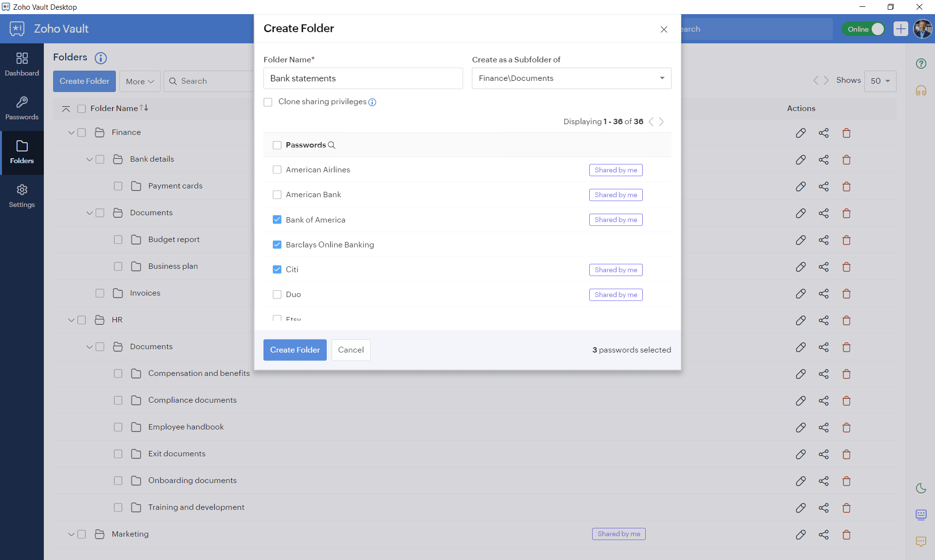Select all Passwords checkbox
The image size is (935, 560).
pos(277,145)
